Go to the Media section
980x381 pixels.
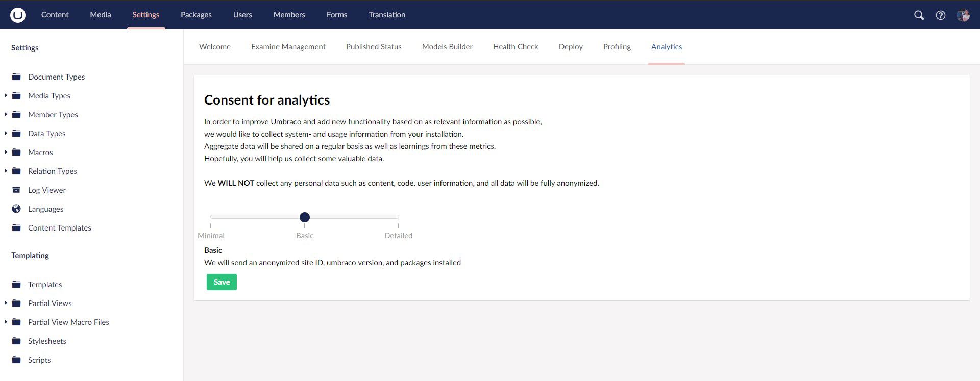pyautogui.click(x=101, y=15)
